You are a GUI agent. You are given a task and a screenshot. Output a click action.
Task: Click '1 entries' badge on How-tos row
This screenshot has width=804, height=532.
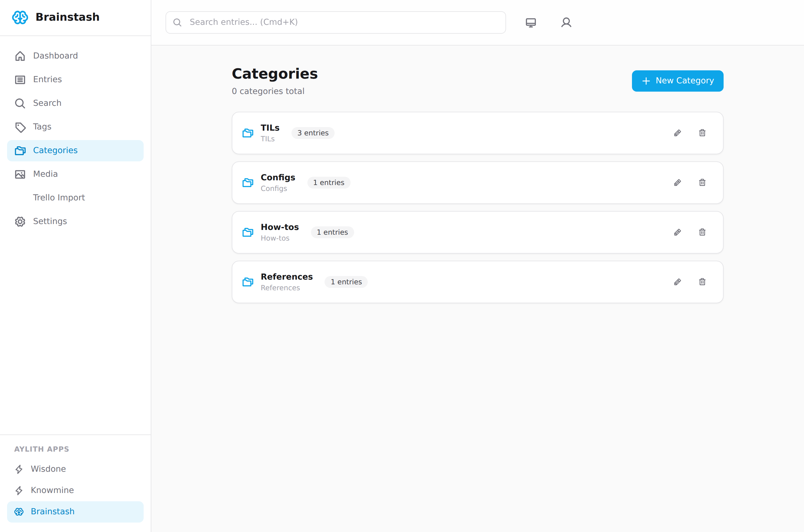pos(332,232)
